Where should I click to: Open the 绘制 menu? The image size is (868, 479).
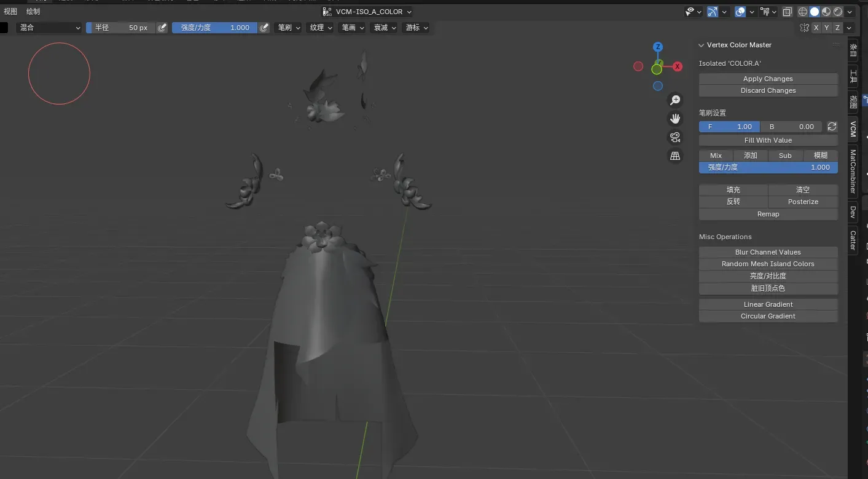click(x=33, y=12)
